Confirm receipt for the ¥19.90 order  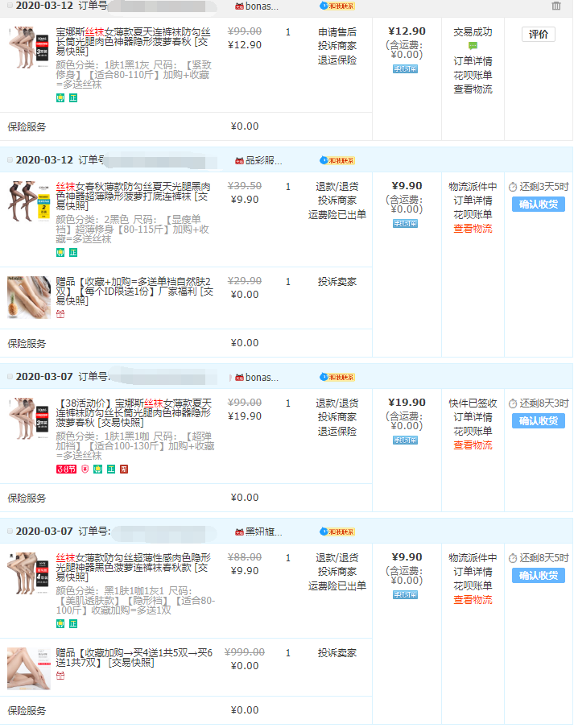[539, 421]
